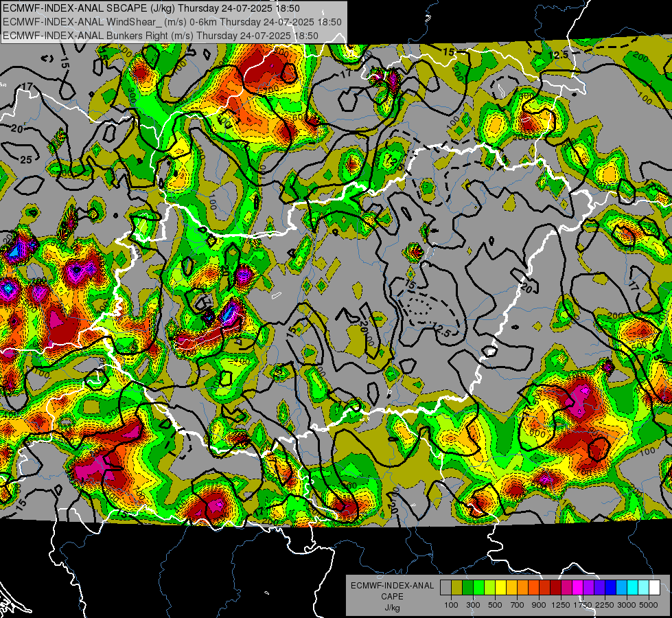The width and height of the screenshot is (672, 618).
Task: Click the '3000' legend tick label
Action: click(626, 605)
